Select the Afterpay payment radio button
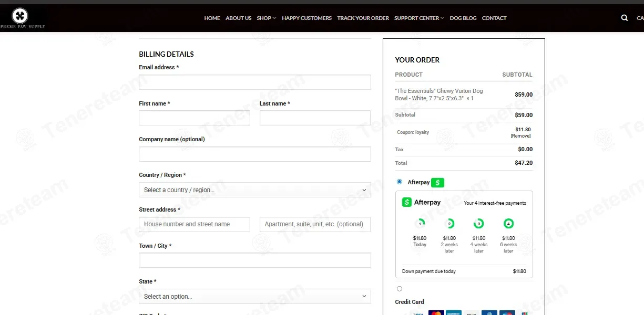644x315 pixels. pos(400,182)
